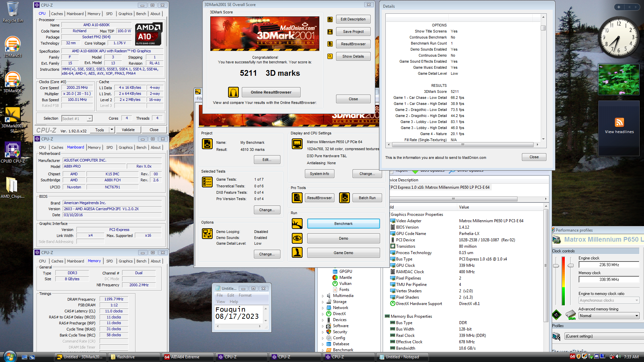Open Graphics tab in Memory CPU-Z window
The height and width of the screenshot is (362, 644).
coord(126,261)
